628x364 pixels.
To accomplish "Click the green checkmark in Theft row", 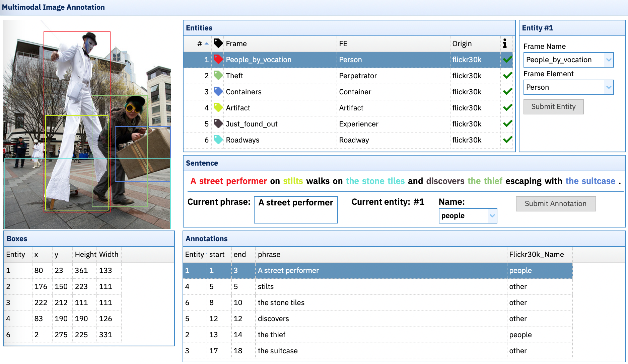I will pos(507,76).
